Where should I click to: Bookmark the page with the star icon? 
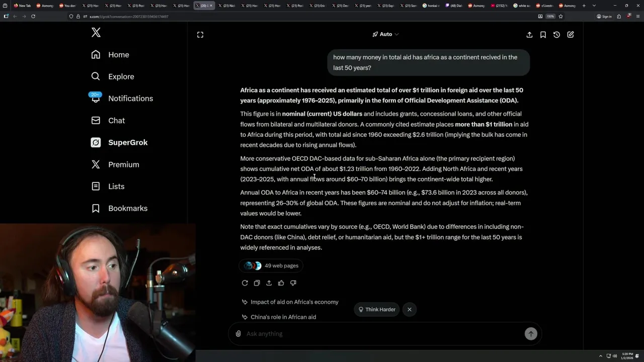(560, 17)
